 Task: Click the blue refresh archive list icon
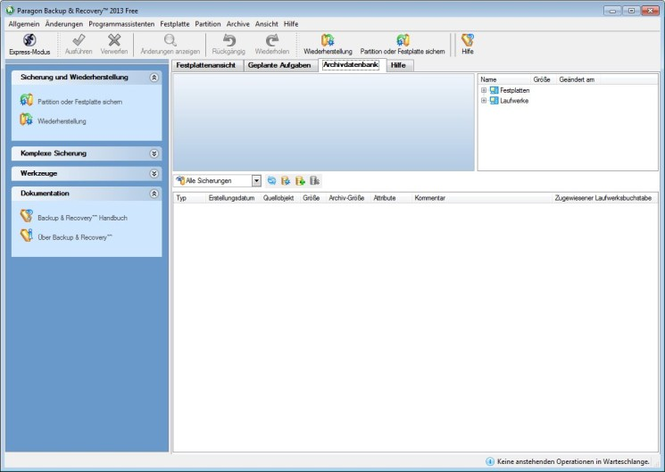271,181
